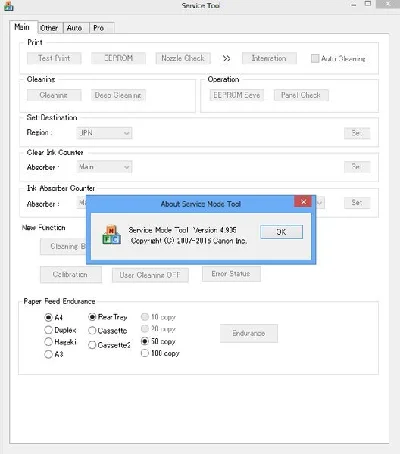Open the Region dropdown showing JPN
Viewport: 400px width, 454px height.
pos(104,133)
